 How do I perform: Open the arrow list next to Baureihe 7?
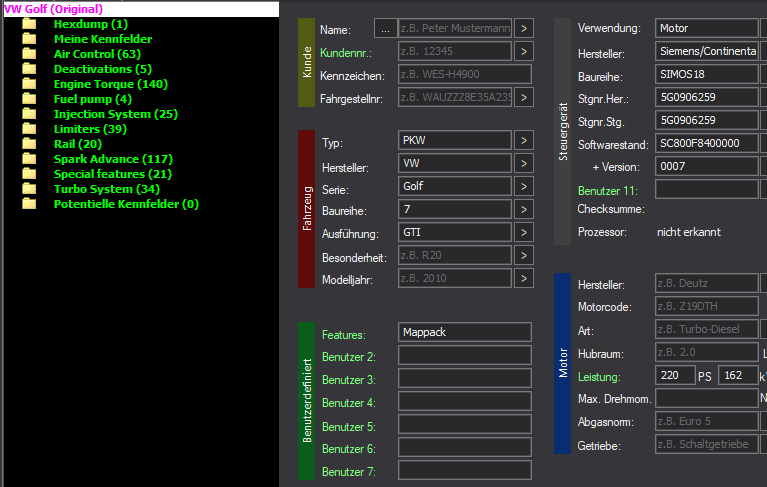coord(524,209)
